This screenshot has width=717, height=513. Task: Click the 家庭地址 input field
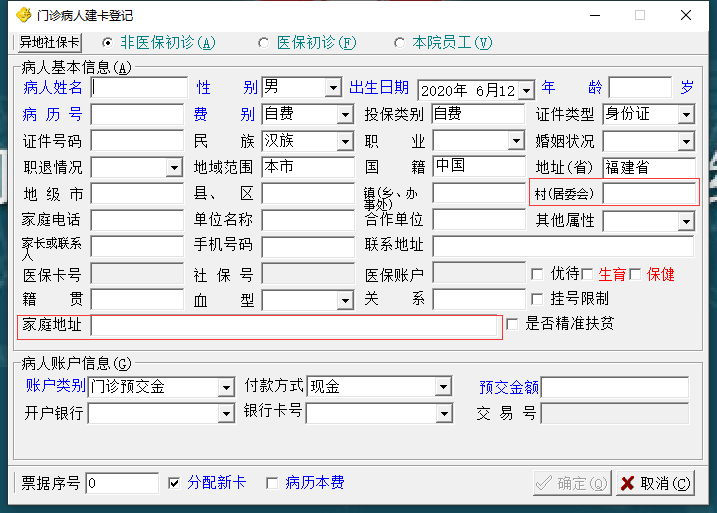coord(294,325)
